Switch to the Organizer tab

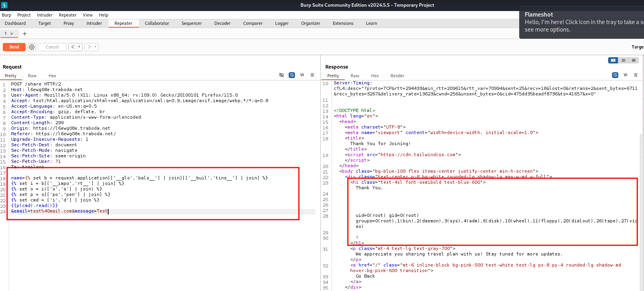point(311,23)
